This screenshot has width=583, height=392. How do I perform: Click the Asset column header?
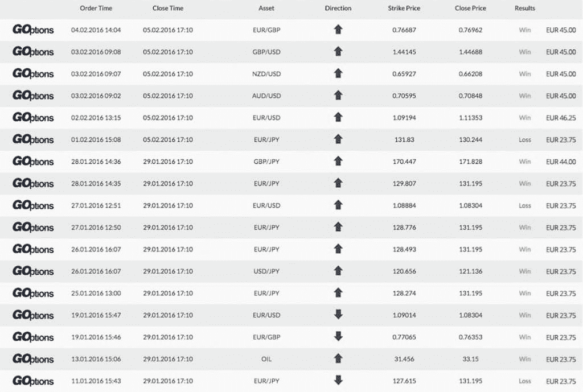coord(266,8)
